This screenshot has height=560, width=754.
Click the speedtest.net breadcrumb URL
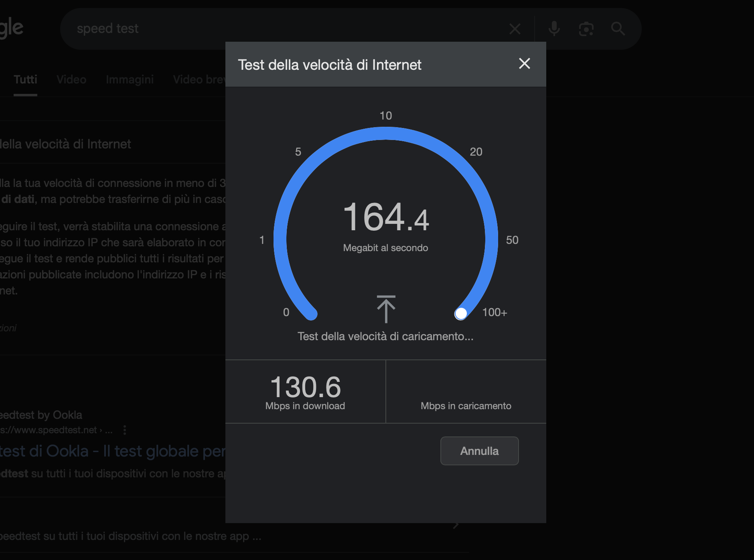[48, 430]
